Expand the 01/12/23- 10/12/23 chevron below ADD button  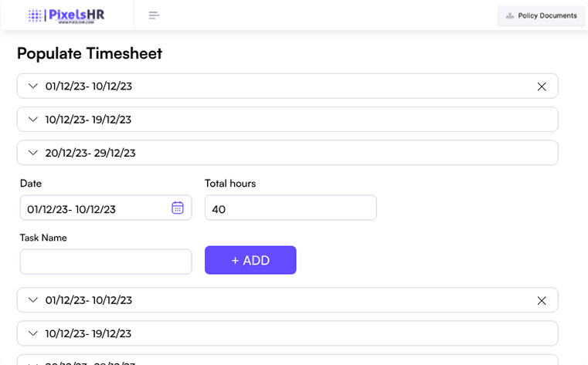32,300
